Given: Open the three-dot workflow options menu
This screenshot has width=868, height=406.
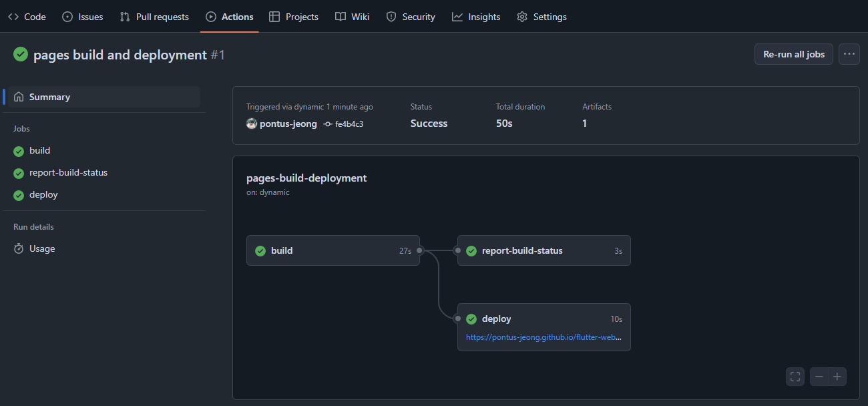Looking at the screenshot, I should tap(849, 54).
